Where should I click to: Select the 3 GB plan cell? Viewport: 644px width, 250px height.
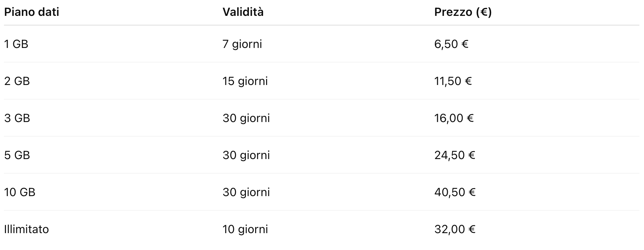pyautogui.click(x=17, y=118)
